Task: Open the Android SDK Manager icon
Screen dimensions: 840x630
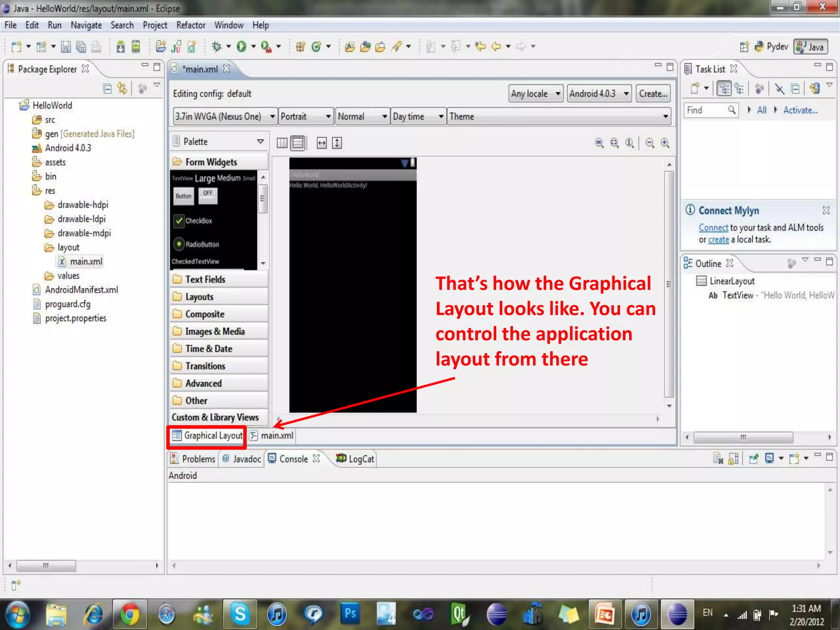Action: point(120,47)
